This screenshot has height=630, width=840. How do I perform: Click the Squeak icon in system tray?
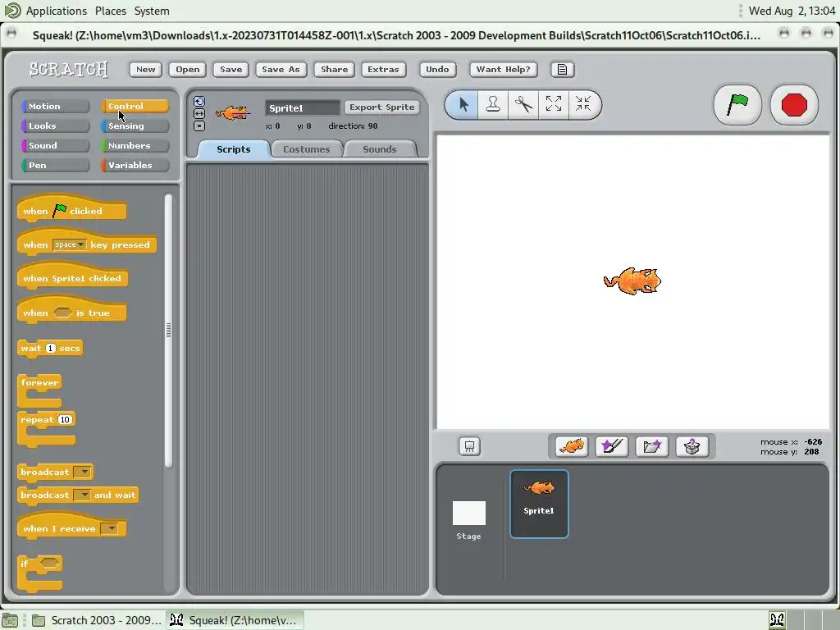click(777, 620)
